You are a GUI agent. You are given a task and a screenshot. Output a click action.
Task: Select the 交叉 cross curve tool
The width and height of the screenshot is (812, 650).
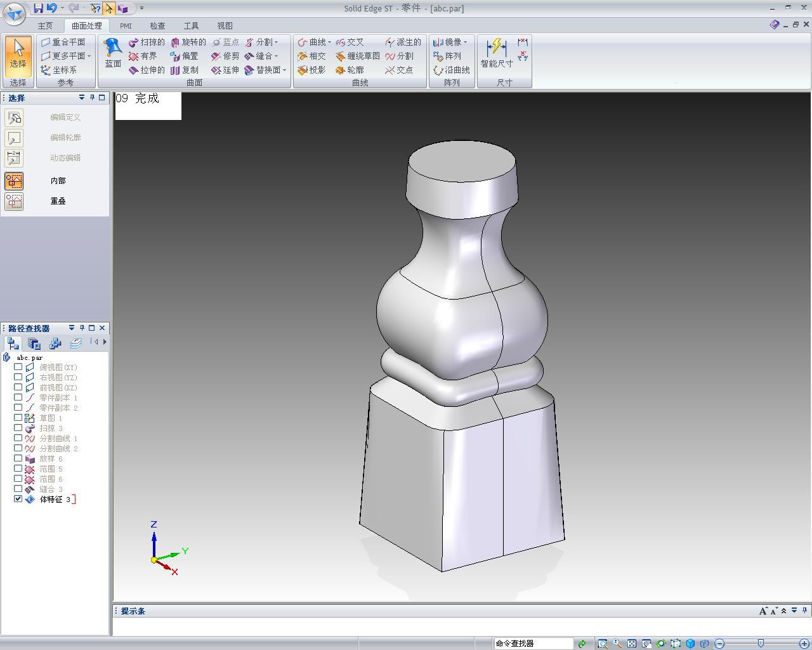point(350,42)
